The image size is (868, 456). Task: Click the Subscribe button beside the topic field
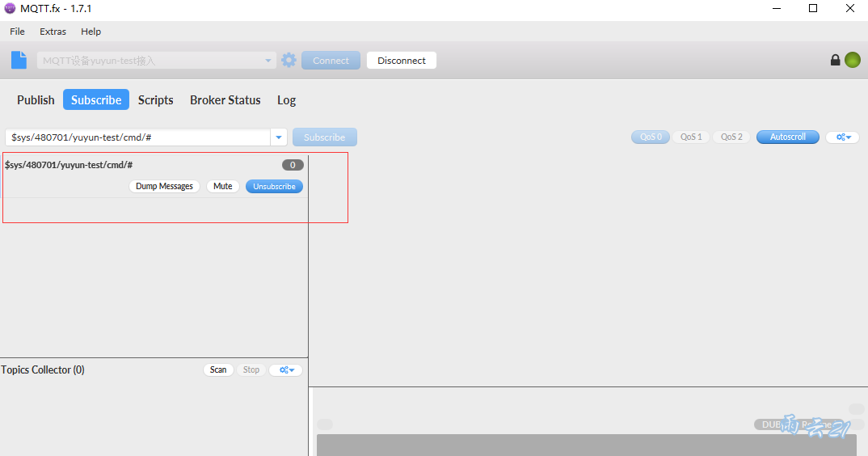pyautogui.click(x=324, y=137)
